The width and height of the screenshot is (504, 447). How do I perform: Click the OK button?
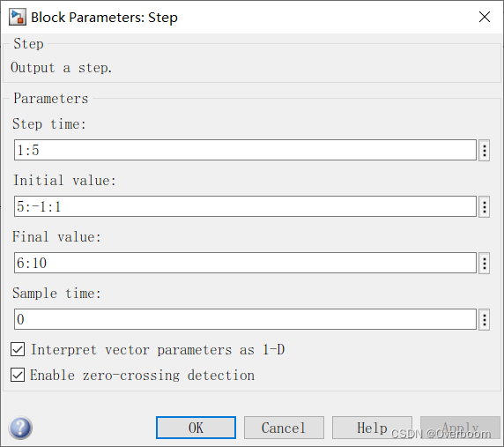196,428
